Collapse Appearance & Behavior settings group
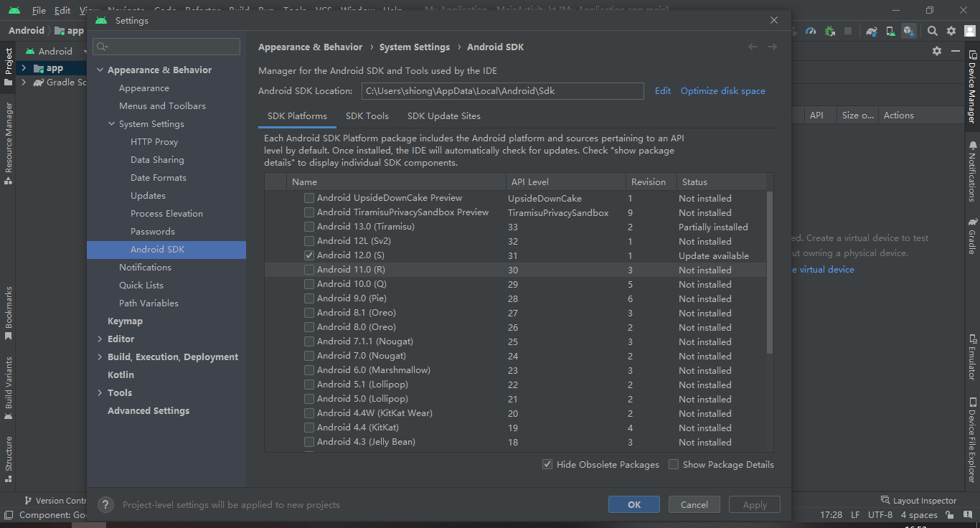Viewport: 980px width, 528px height. [x=100, y=70]
